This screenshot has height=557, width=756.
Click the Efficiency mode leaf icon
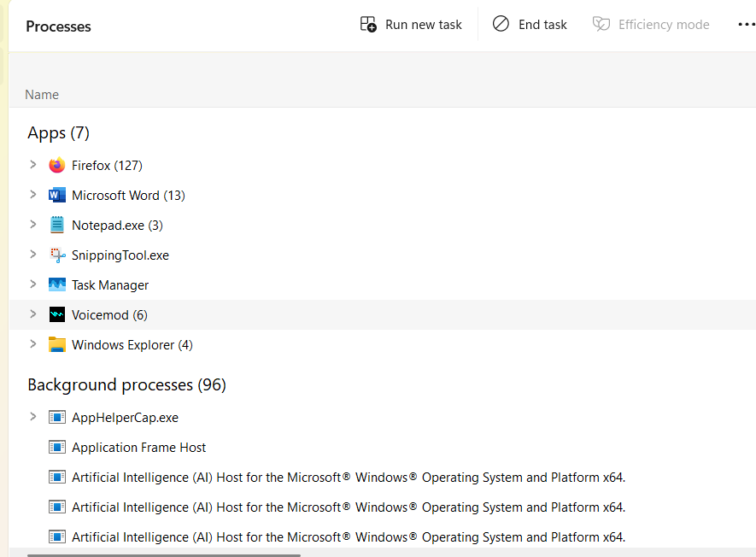coord(601,24)
